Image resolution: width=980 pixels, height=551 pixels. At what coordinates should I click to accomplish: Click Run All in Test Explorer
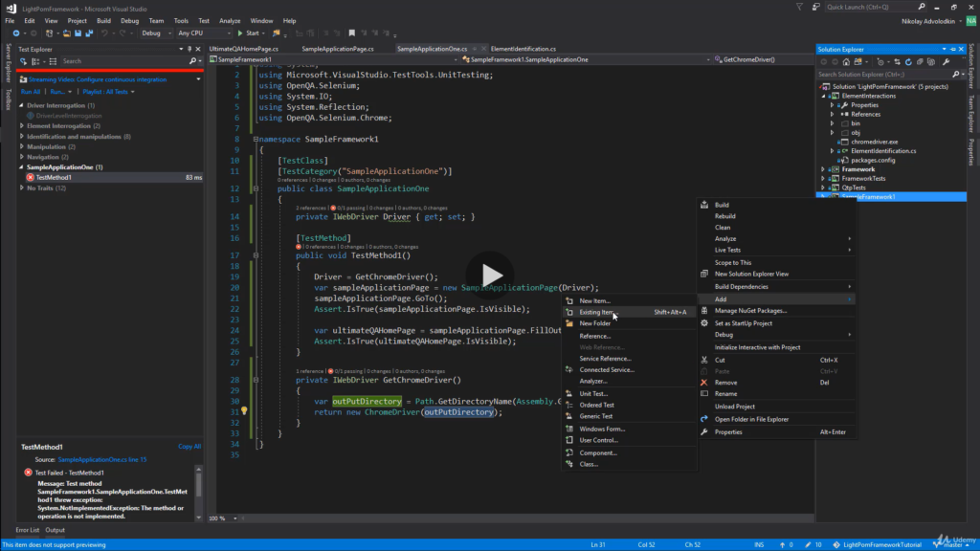31,92
